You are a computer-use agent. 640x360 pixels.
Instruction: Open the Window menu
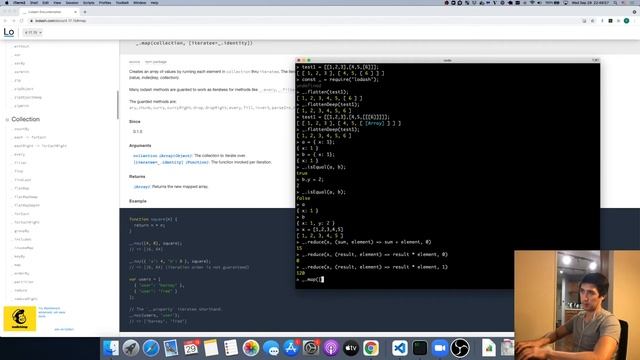140,2
